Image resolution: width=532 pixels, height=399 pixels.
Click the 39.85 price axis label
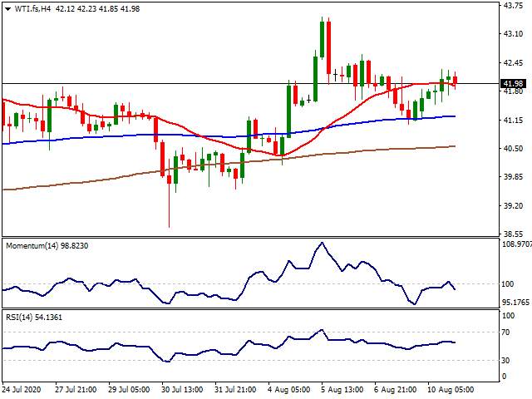(513, 177)
